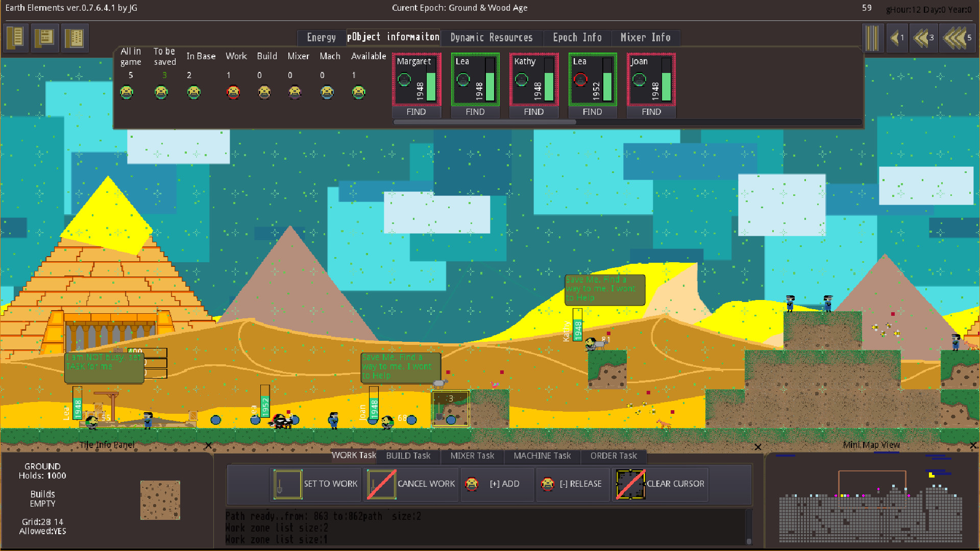This screenshot has width=980, height=551.
Task: Click the worker list horizontal scrollbar
Action: click(485, 122)
